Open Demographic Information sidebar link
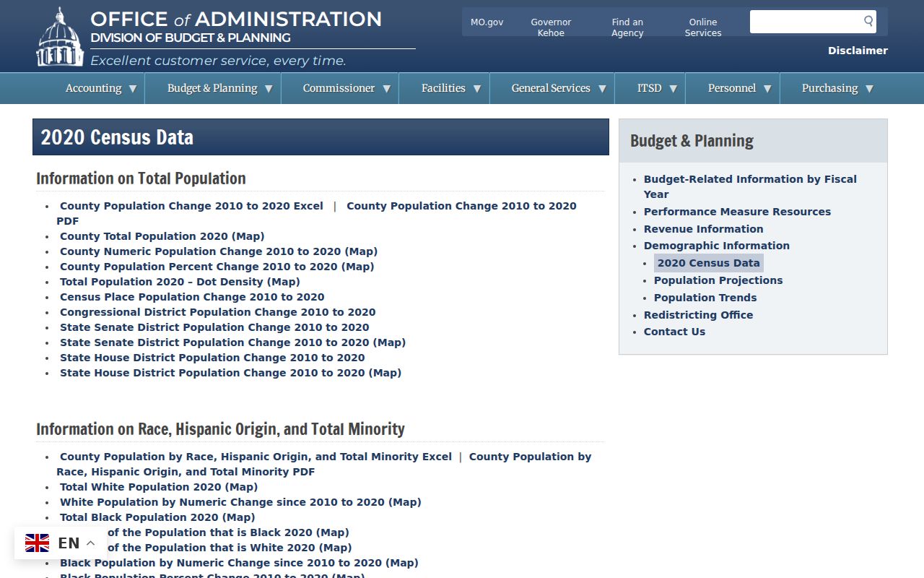The image size is (924, 578). point(717,246)
